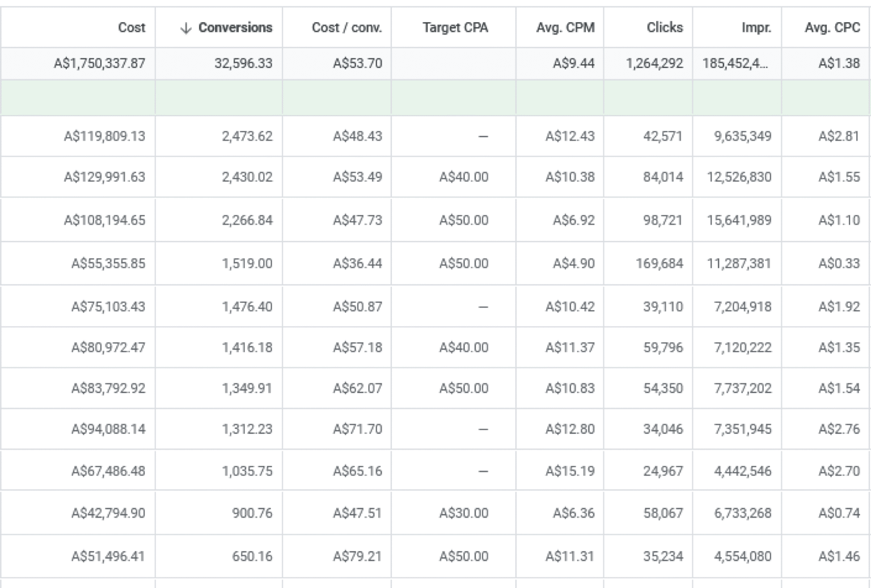Select truncated total impressions 185,452,4…
871x588 pixels.
[735, 64]
